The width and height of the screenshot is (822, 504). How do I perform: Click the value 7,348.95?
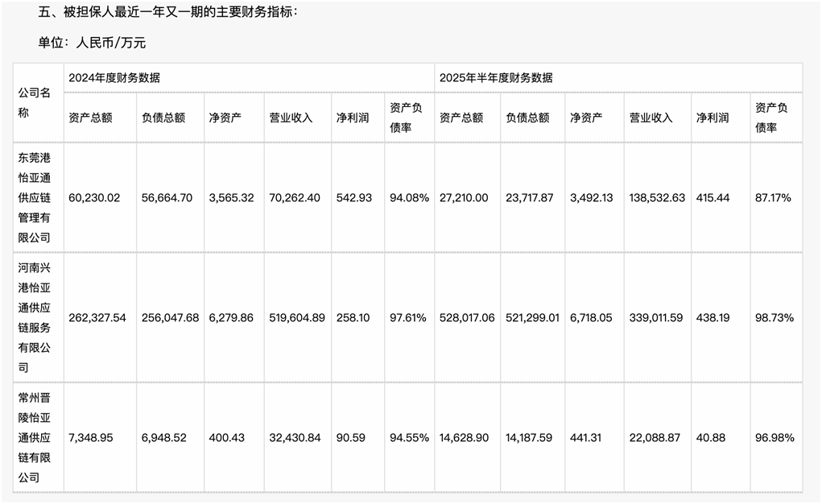click(91, 437)
